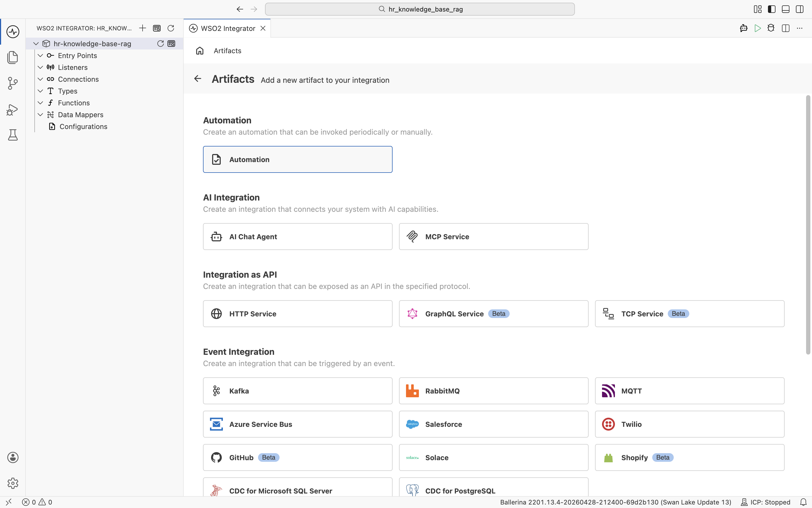Select the Shopify event integration

690,457
